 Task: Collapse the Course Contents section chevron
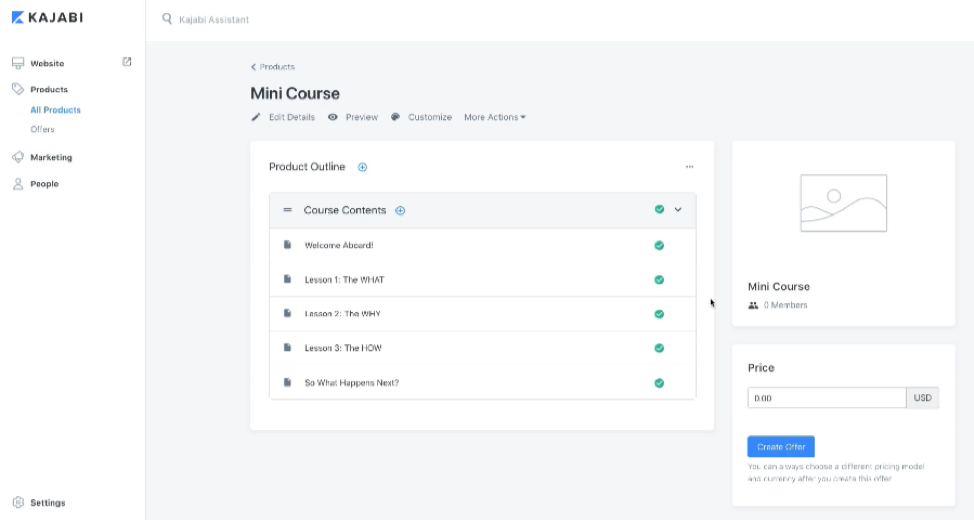[678, 210]
